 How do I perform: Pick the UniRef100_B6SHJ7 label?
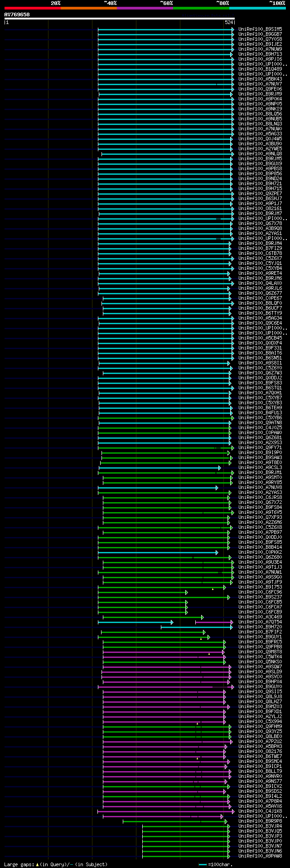click(260, 198)
